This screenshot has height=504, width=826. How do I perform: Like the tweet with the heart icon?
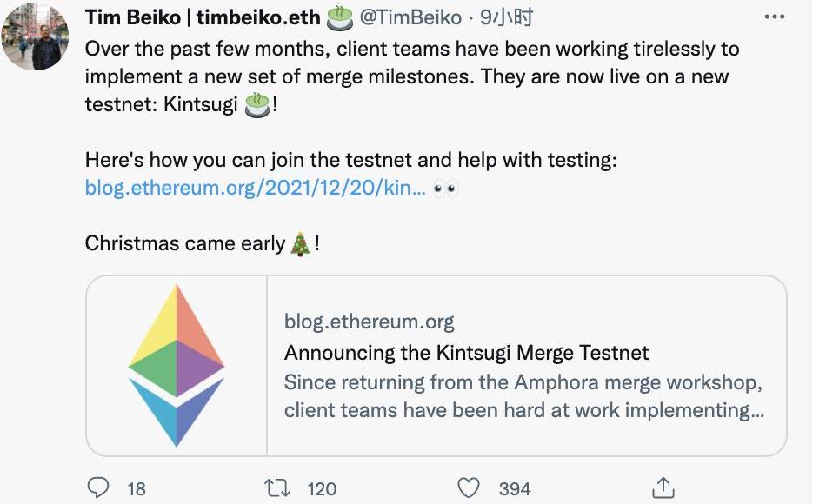point(469,488)
